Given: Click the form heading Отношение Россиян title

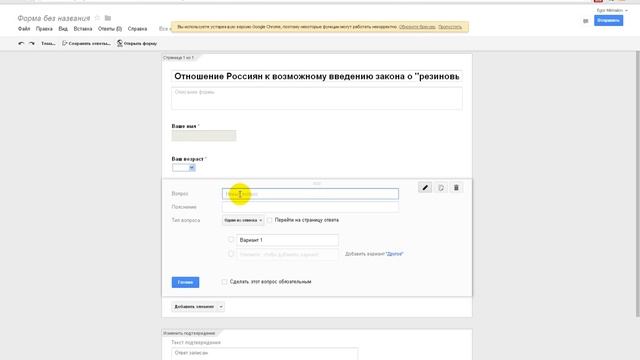Looking at the screenshot, I should tap(317, 76).
